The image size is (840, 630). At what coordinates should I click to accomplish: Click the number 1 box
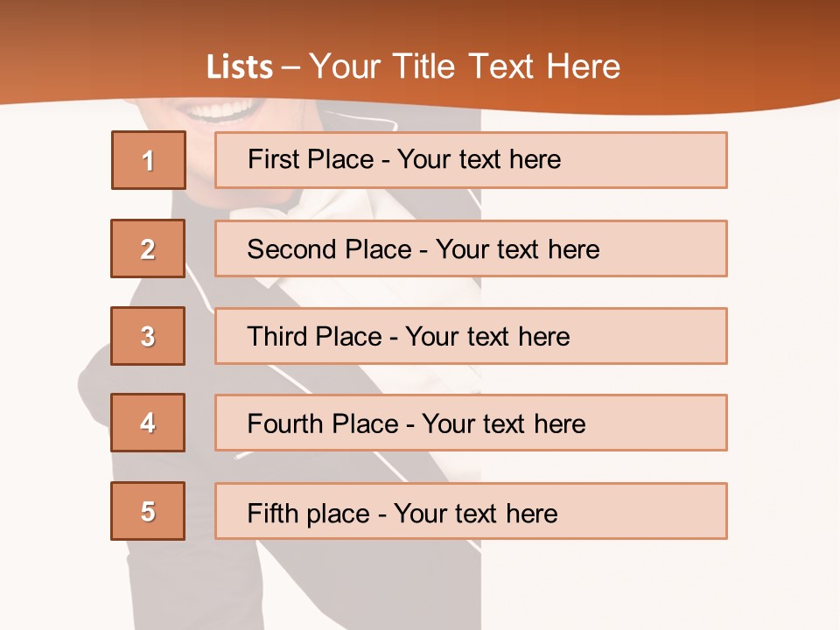pyautogui.click(x=149, y=160)
